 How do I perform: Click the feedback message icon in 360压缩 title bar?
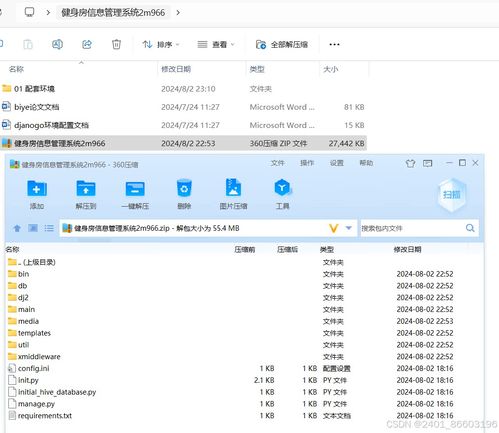click(x=427, y=163)
